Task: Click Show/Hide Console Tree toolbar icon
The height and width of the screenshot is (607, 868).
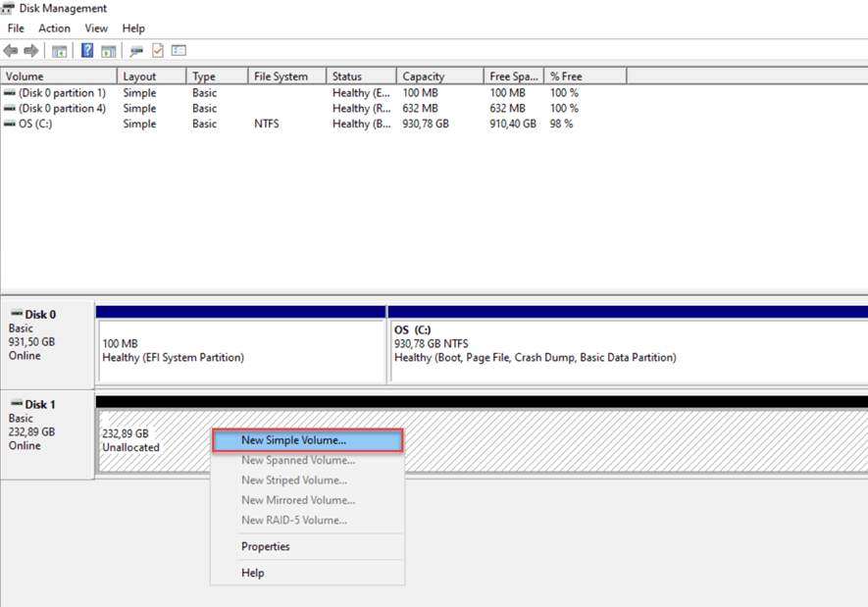Action: coord(59,51)
